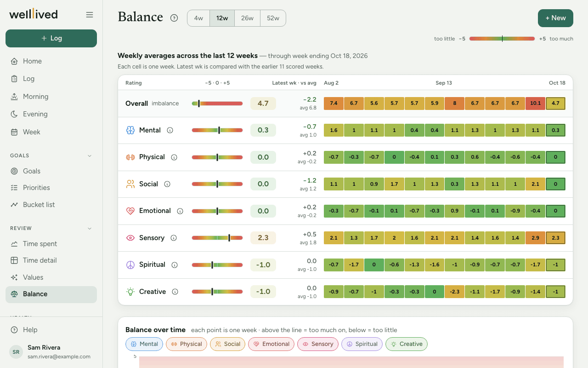
Task: Open info icon next to Creative
Action: click(175, 292)
